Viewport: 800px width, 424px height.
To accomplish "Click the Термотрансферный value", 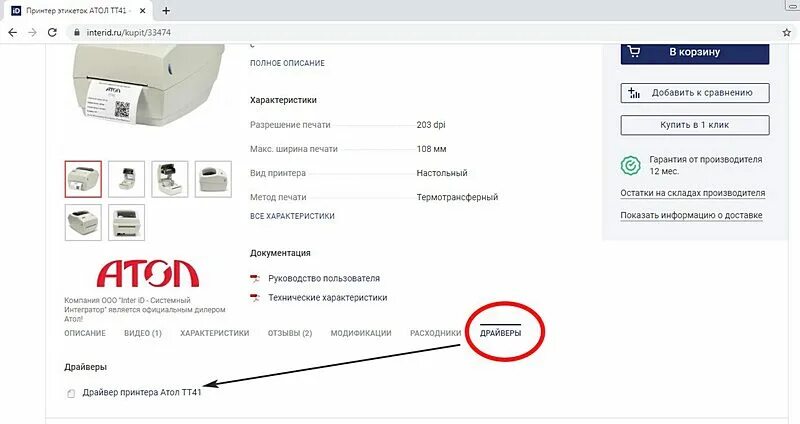I will tap(457, 197).
